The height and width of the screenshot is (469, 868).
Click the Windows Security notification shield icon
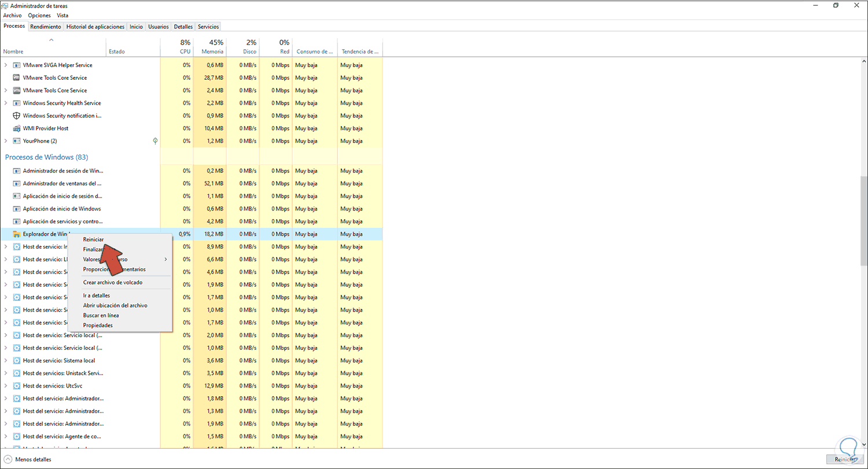17,116
